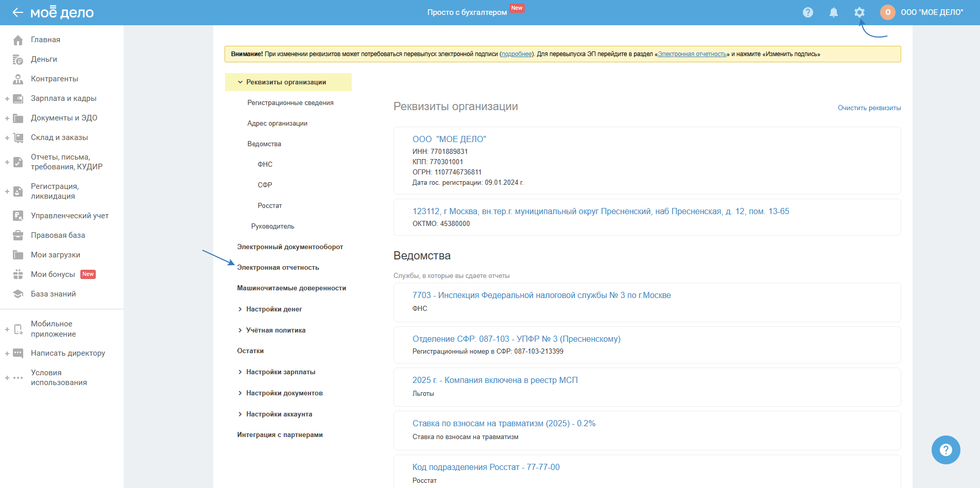This screenshot has width=980, height=488.
Task: Open Главная home icon in sidebar
Action: (x=18, y=40)
